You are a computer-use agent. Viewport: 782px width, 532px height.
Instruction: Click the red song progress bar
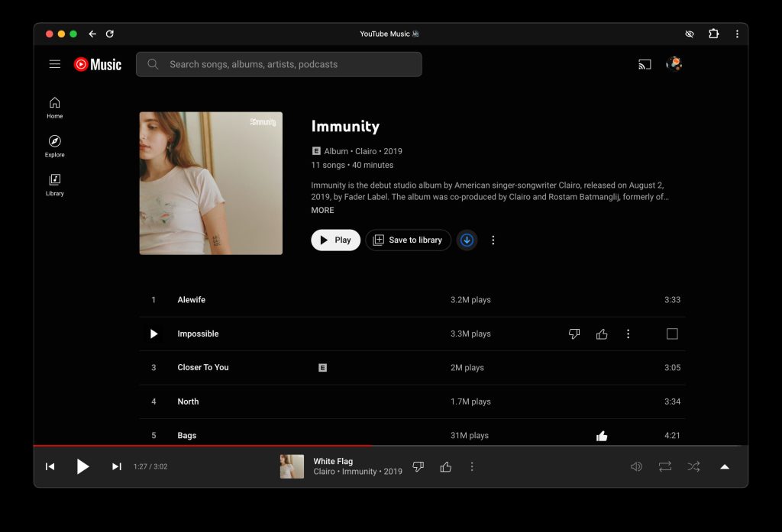tap(229, 445)
